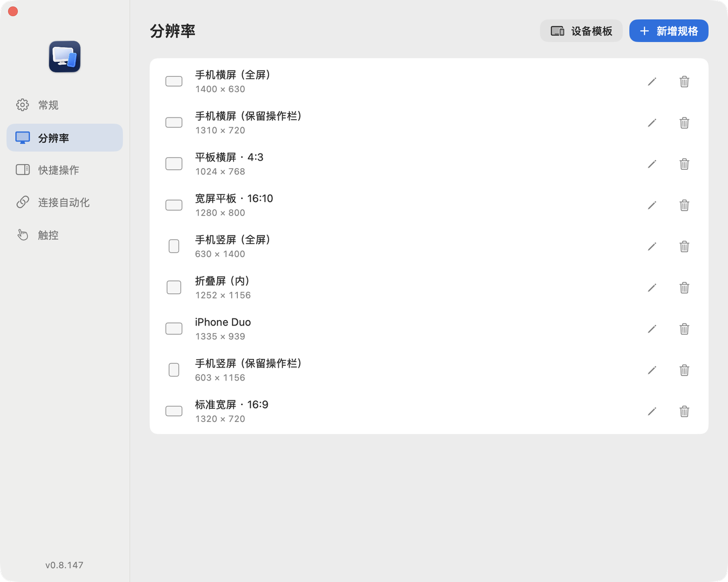
Task: Click the 1310 × 720 resolution value
Action: click(220, 130)
